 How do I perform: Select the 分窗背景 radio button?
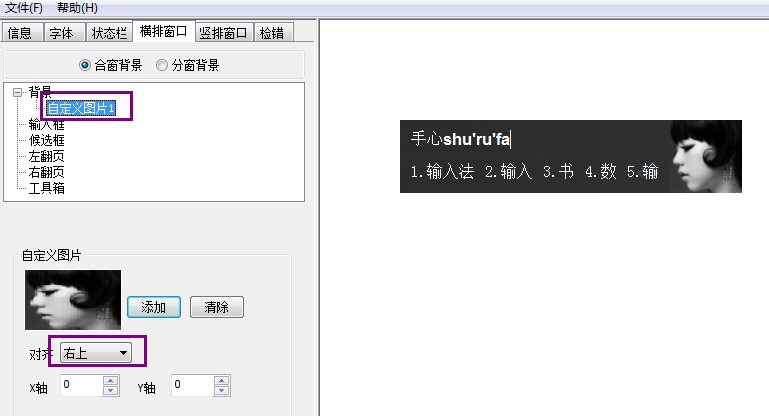[187, 65]
